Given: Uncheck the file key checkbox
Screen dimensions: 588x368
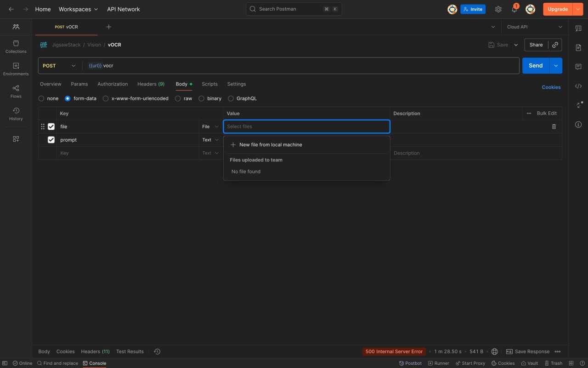Looking at the screenshot, I should pos(51,126).
